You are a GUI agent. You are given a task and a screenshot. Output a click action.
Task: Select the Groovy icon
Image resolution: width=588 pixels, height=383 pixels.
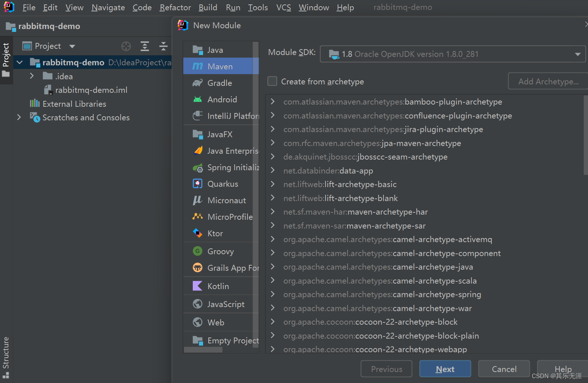tap(198, 251)
